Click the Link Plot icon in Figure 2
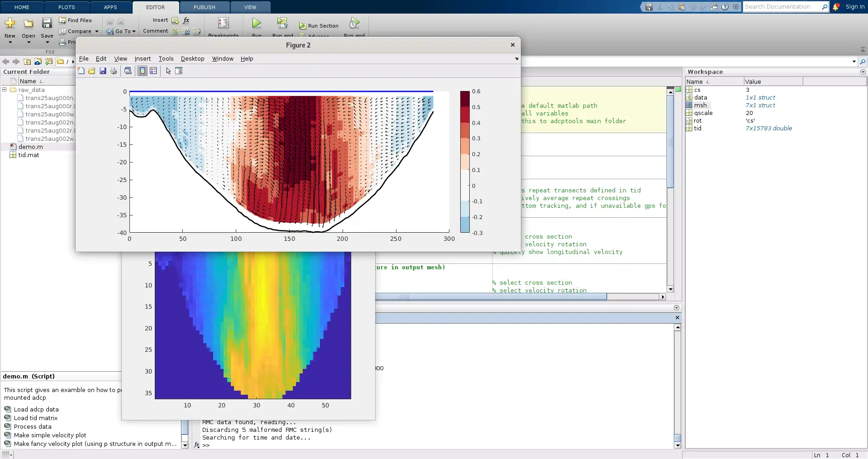The height and width of the screenshot is (459, 868). pos(128,71)
